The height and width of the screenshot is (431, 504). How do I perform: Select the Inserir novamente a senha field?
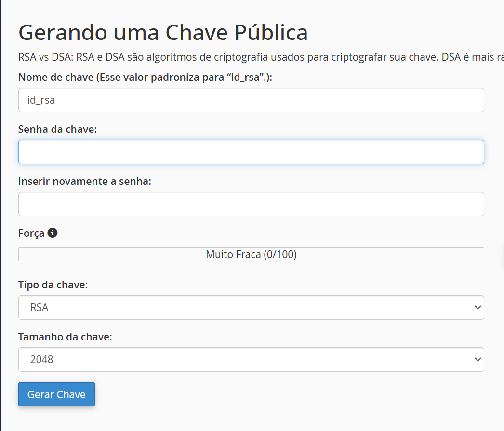click(x=251, y=204)
